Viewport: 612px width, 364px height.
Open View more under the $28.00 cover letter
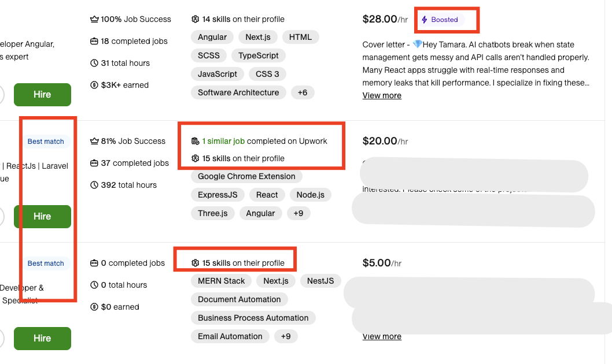click(x=382, y=95)
